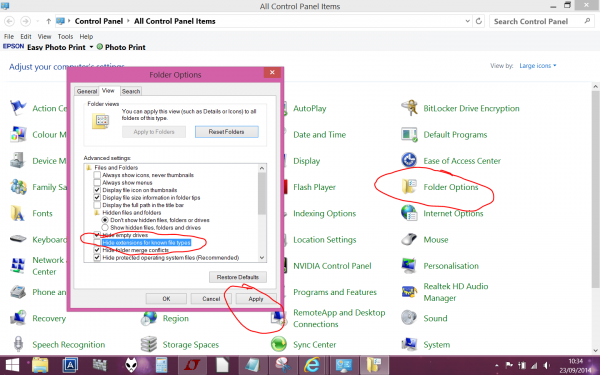Open Folder Options icon in Control Panel
The width and height of the screenshot is (600, 375).
[x=409, y=187]
